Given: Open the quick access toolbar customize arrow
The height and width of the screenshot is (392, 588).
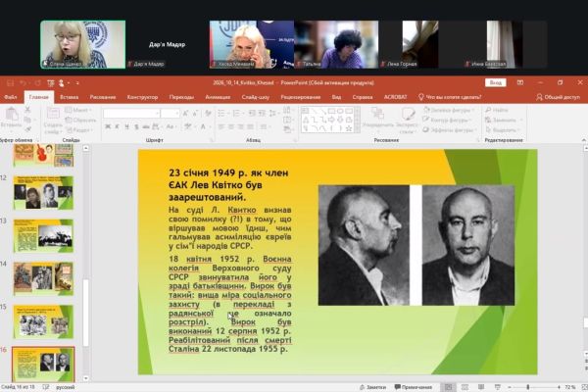Looking at the screenshot, I should click(x=77, y=83).
